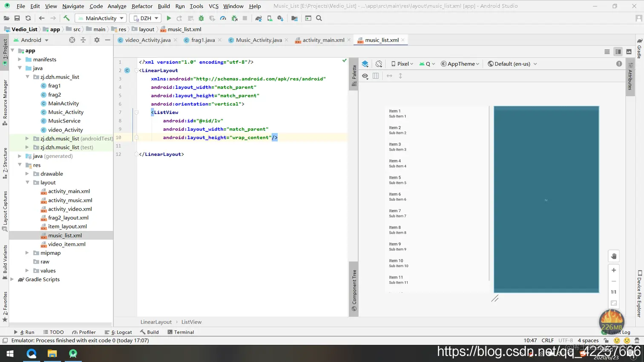Click the Zoom In plus button in preview
The width and height of the screenshot is (644, 362).
click(614, 270)
